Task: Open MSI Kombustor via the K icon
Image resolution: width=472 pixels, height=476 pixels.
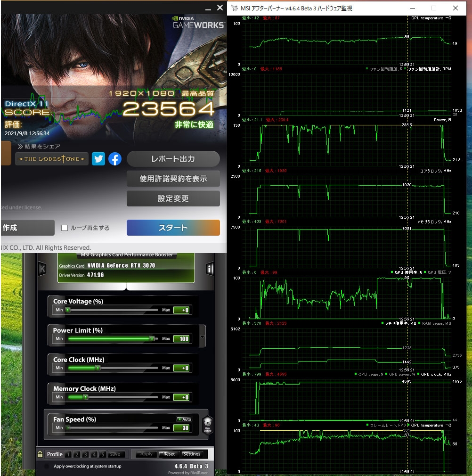Action: click(x=42, y=268)
